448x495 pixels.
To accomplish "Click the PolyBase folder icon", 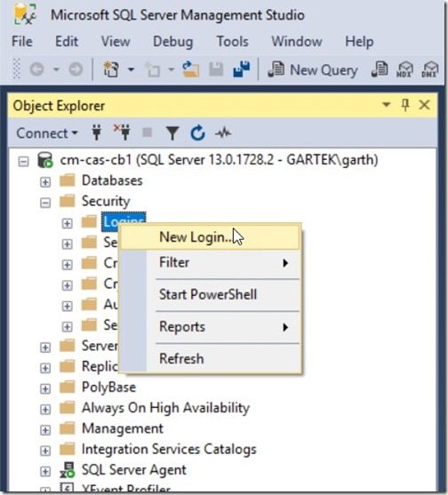I will pyautogui.click(x=68, y=387).
